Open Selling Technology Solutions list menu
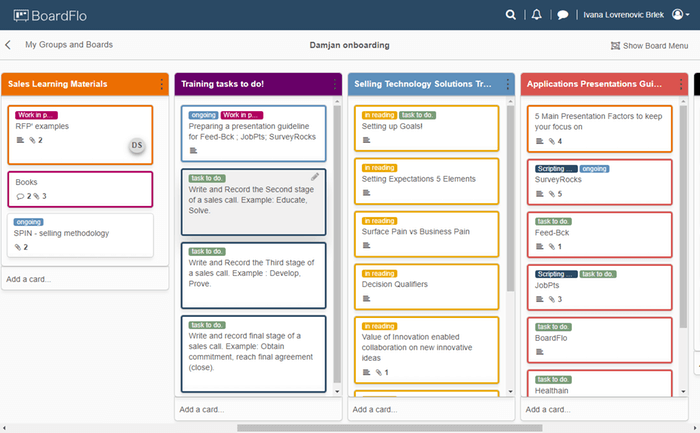Screen dimensions: 700x433 click(x=508, y=85)
